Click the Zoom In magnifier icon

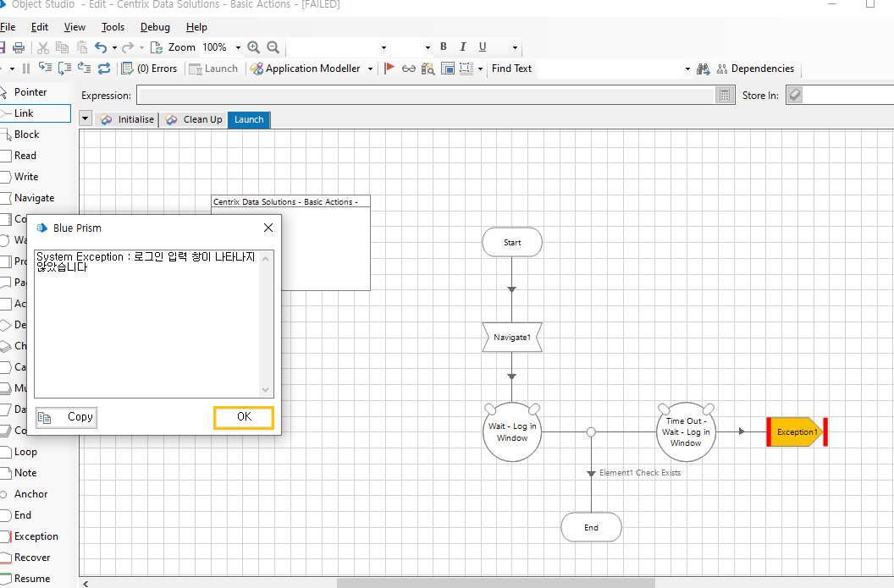[254, 47]
